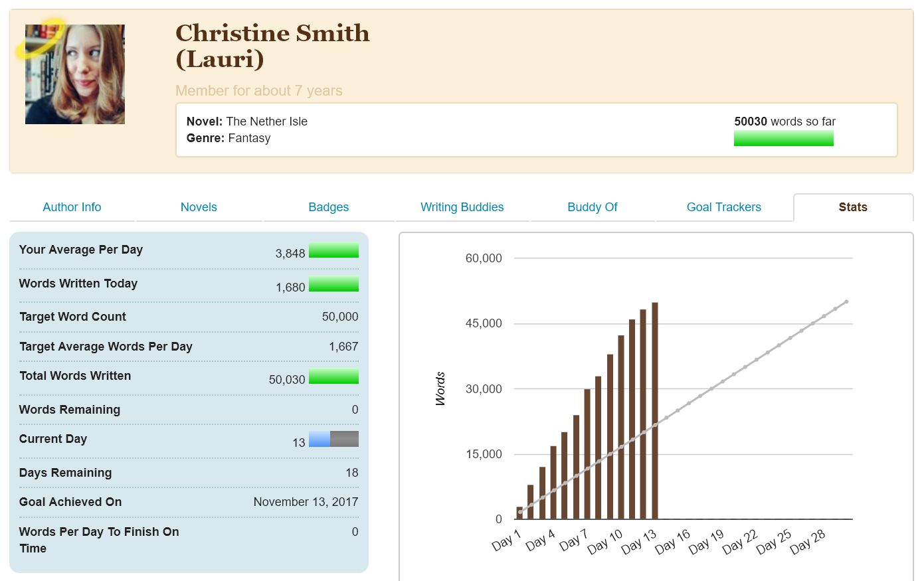The height and width of the screenshot is (581, 924).
Task: Click the Day 16 x-axis label
Action: coord(672,541)
